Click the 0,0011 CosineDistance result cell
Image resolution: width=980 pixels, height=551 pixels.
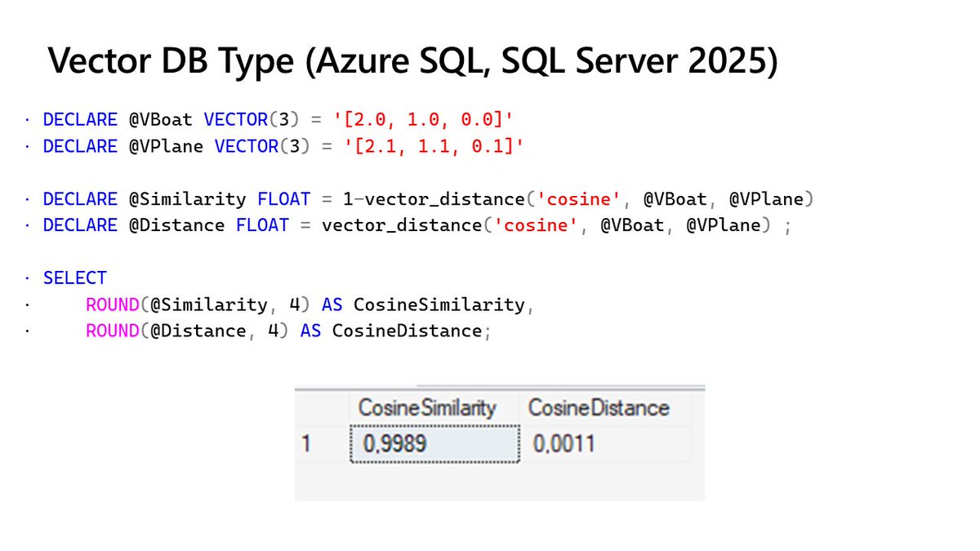[x=605, y=445]
